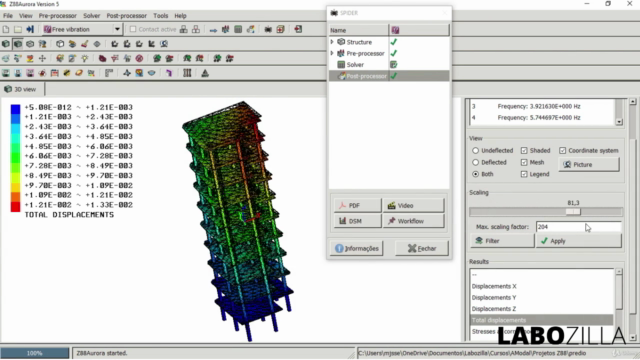This screenshot has height=360, width=640.
Task: Click the blue right-arrow icon after Contact active
Action: [x=213, y=30]
